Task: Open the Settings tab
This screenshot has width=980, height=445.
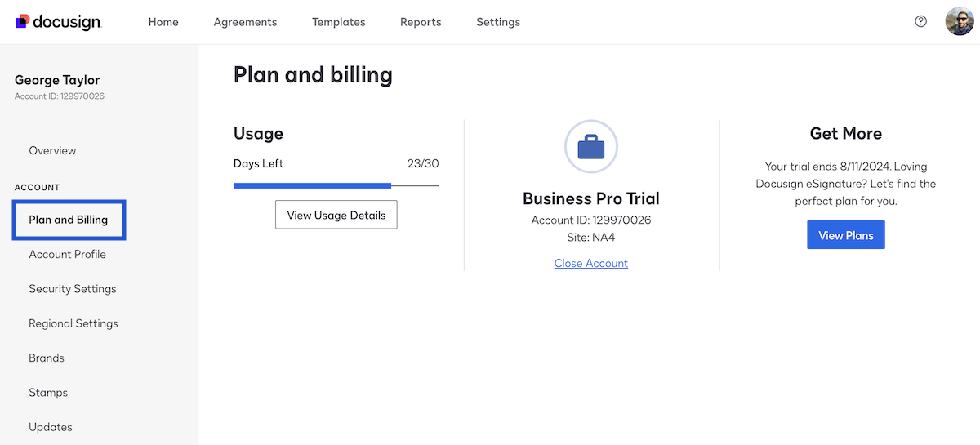Action: tap(498, 22)
